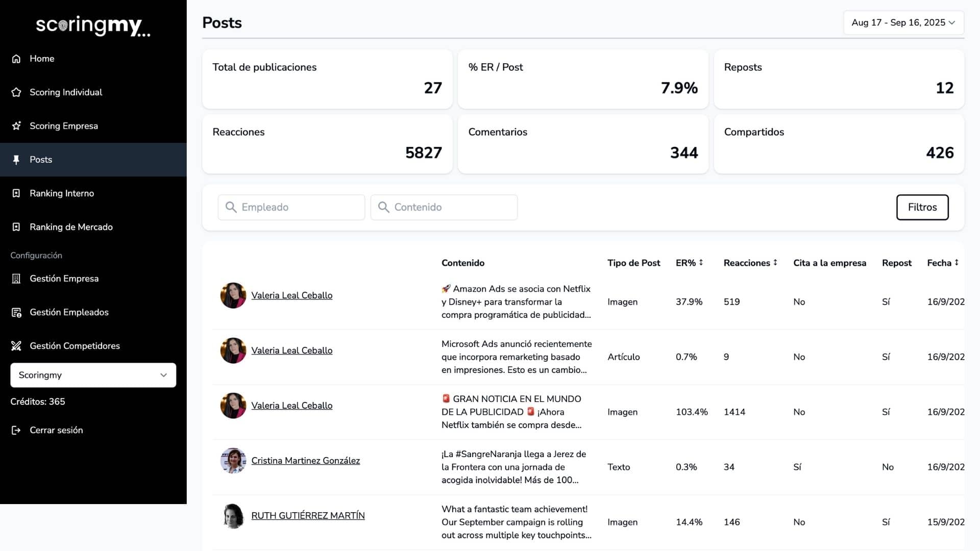Screen dimensions: 980x551
Task: Open the Filtros panel
Action: point(922,207)
